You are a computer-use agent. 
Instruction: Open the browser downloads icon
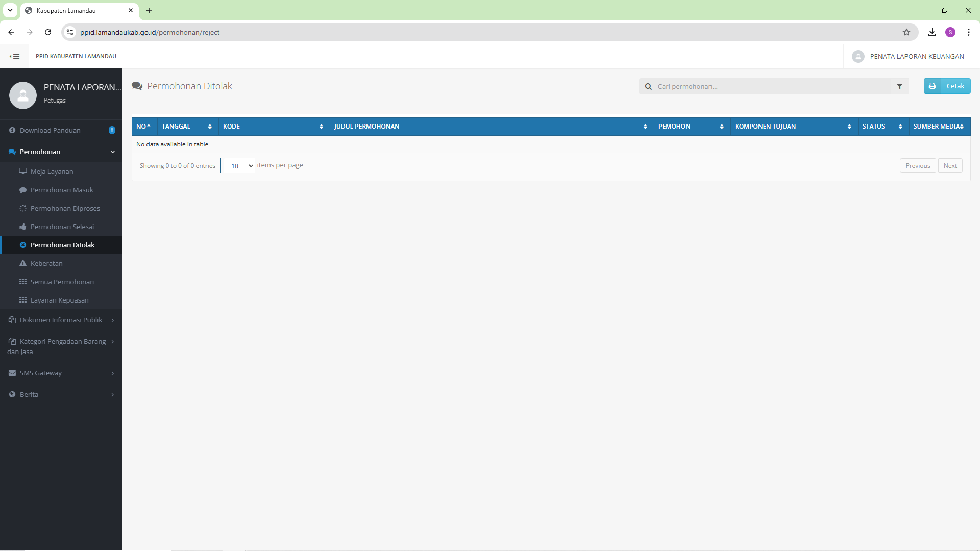932,32
